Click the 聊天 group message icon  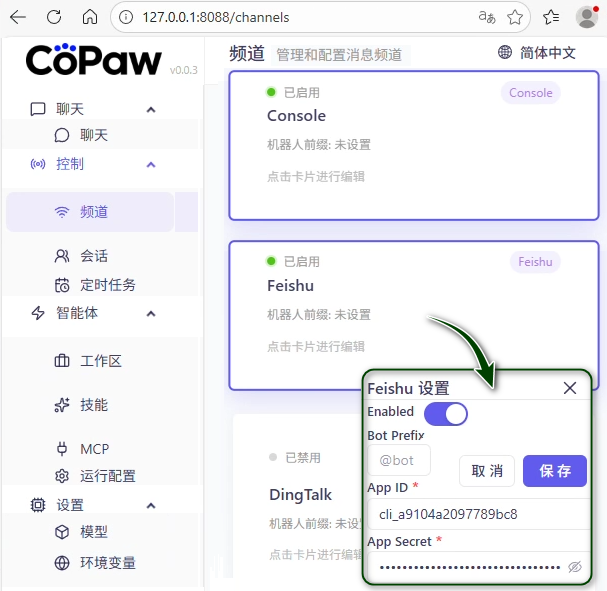[x=38, y=109]
